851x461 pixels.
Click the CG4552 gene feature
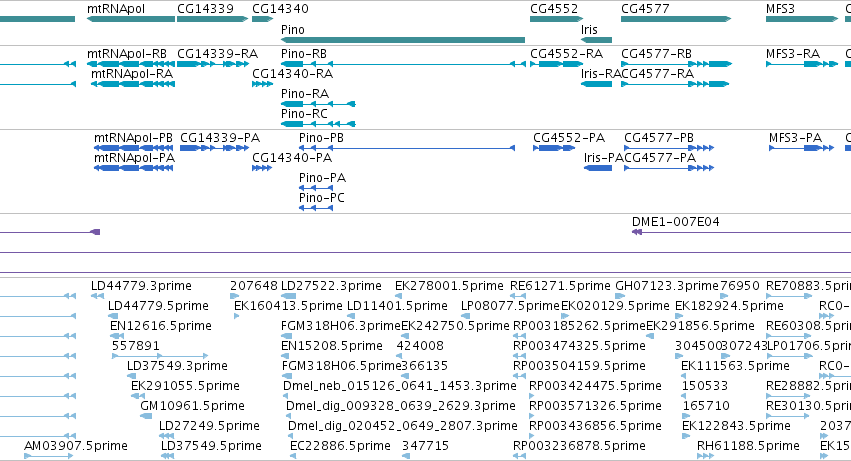pyautogui.click(x=556, y=19)
